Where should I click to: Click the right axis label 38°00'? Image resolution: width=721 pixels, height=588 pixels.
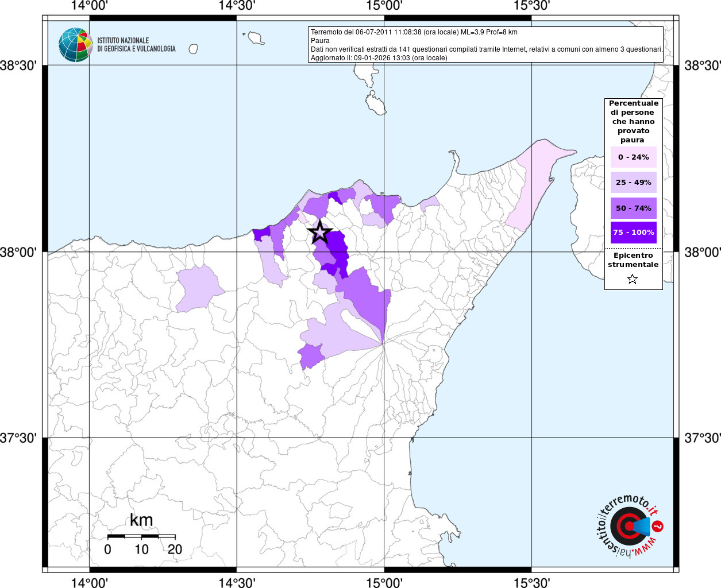702,252
